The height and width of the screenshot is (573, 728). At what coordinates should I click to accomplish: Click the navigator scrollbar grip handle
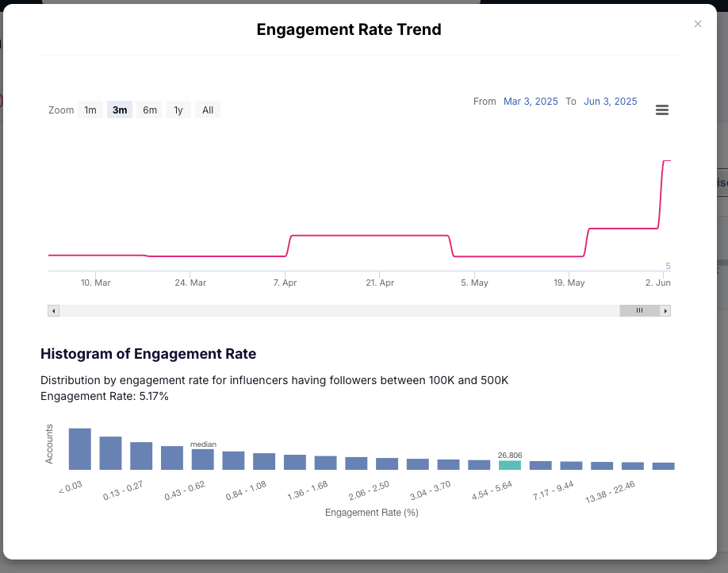[638, 310]
